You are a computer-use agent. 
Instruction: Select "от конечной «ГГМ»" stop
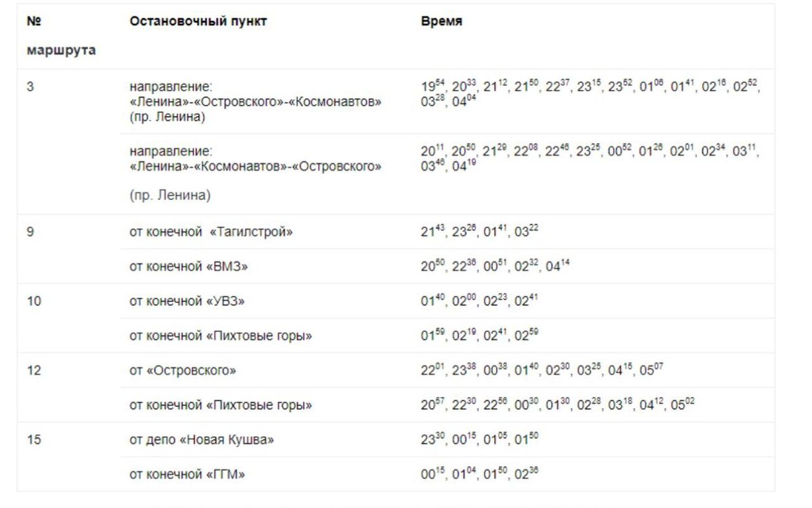pos(187,475)
